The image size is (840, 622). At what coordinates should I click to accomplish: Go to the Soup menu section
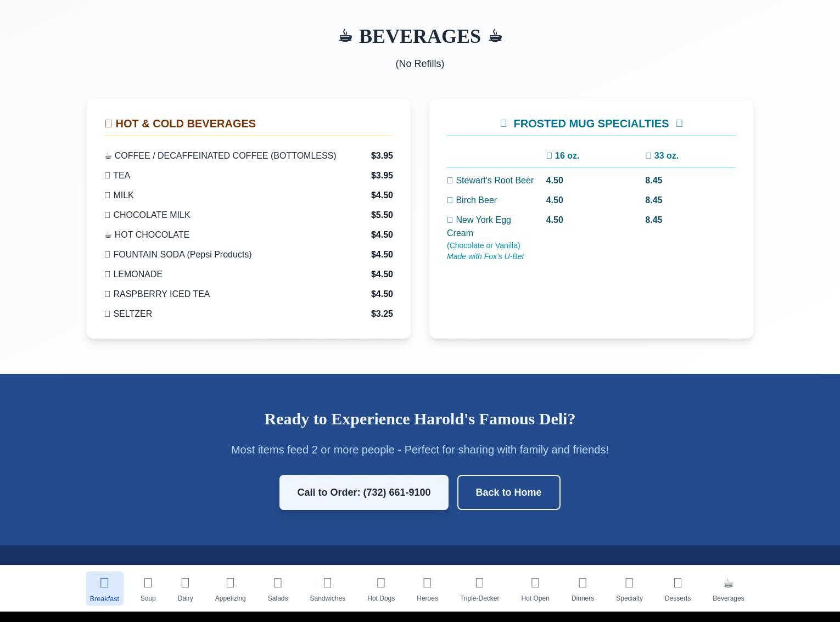(148, 589)
